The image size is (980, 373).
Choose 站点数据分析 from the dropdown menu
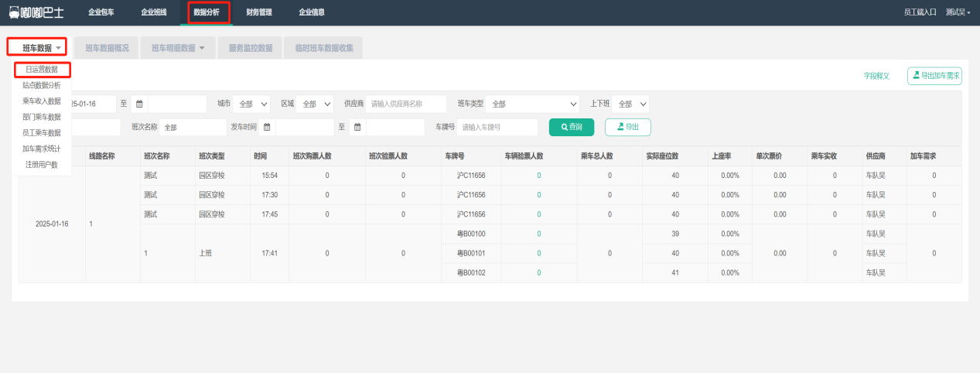point(42,85)
